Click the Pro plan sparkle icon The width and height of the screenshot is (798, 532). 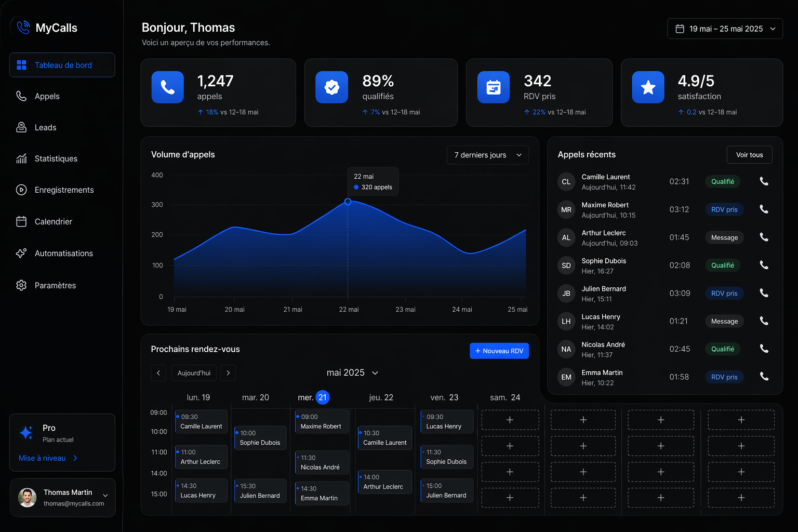(26, 432)
